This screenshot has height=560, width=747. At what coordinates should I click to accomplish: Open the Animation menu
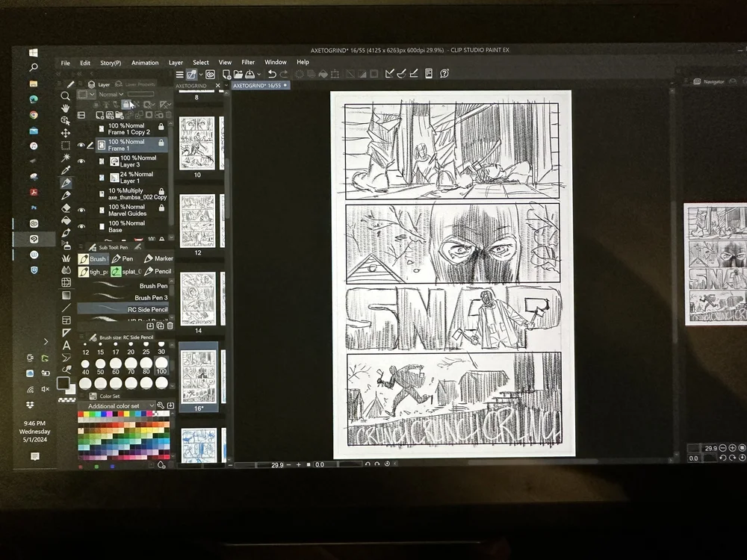coord(145,63)
